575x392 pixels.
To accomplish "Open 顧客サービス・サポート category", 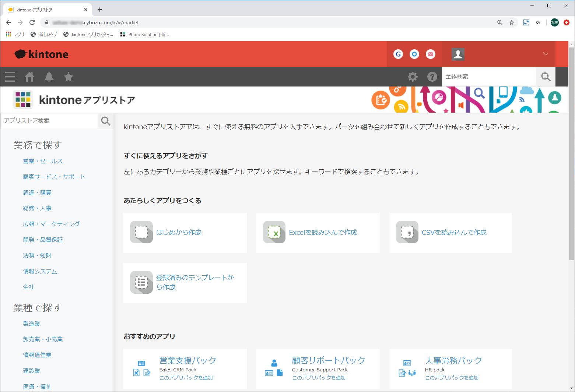I will [x=54, y=177].
